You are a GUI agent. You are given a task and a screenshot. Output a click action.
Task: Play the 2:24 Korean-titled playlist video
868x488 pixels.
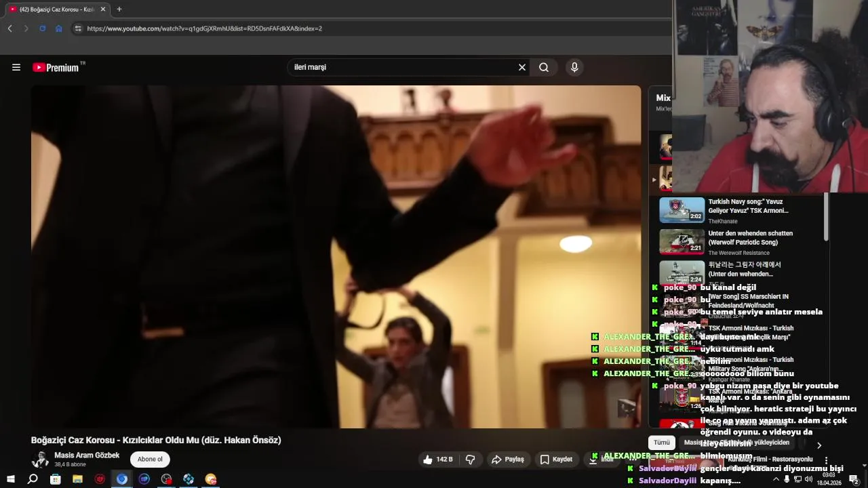pyautogui.click(x=682, y=272)
